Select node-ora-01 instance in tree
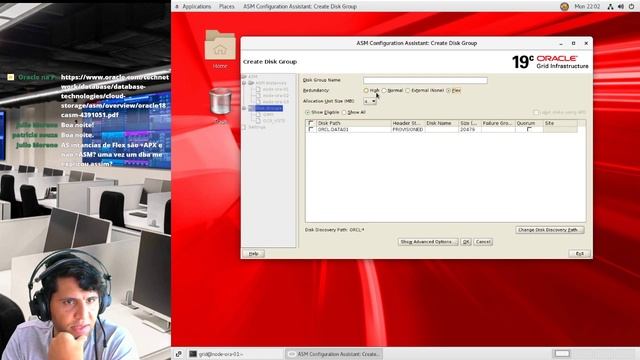Image resolution: width=640 pixels, height=360 pixels. [276, 89]
